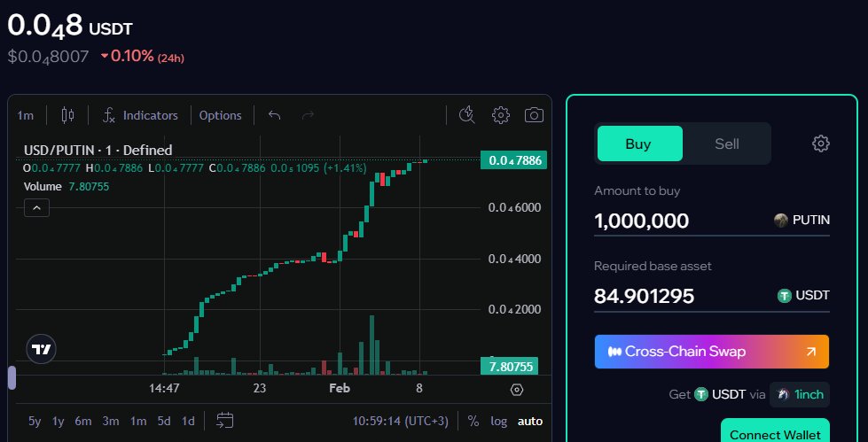Take a chart snapshot with camera icon
868x442 pixels.
click(534, 115)
